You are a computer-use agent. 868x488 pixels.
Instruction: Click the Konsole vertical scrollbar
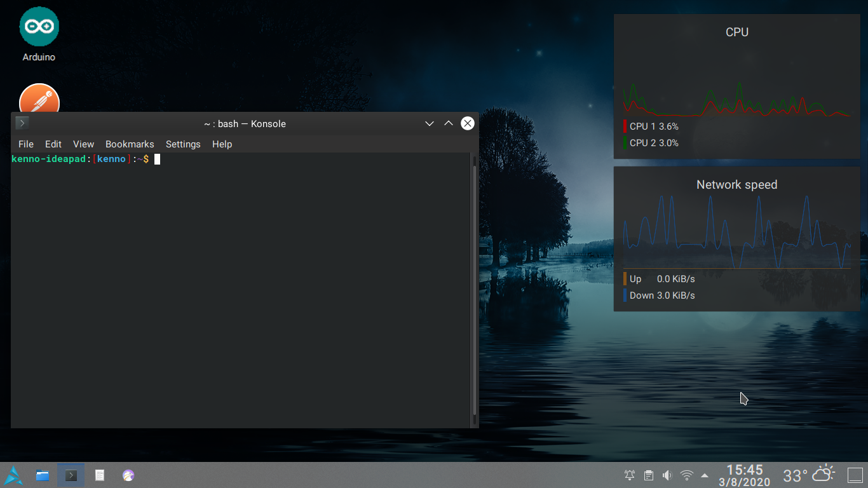pyautogui.click(x=474, y=286)
